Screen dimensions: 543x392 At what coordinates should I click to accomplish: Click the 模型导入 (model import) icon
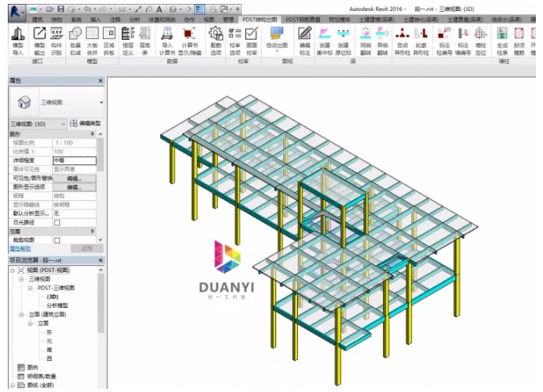[x=18, y=34]
